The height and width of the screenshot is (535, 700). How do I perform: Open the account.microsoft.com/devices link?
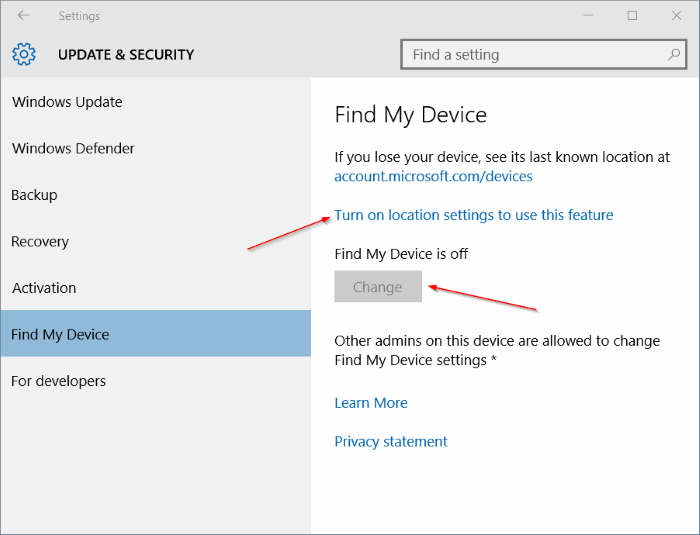click(433, 176)
